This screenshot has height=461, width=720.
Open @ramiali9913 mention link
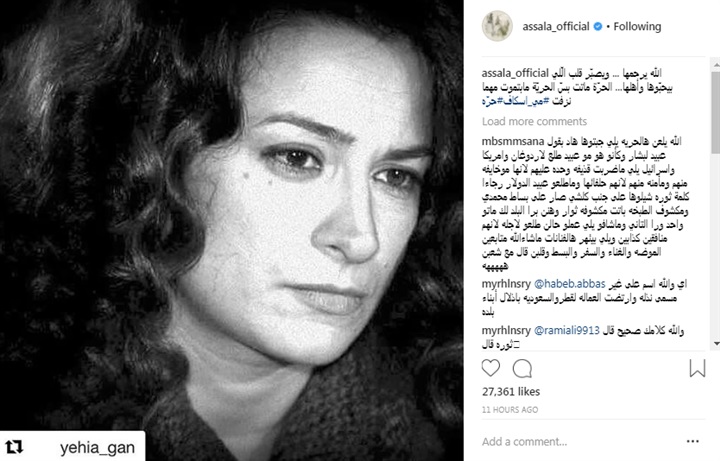[x=567, y=331]
